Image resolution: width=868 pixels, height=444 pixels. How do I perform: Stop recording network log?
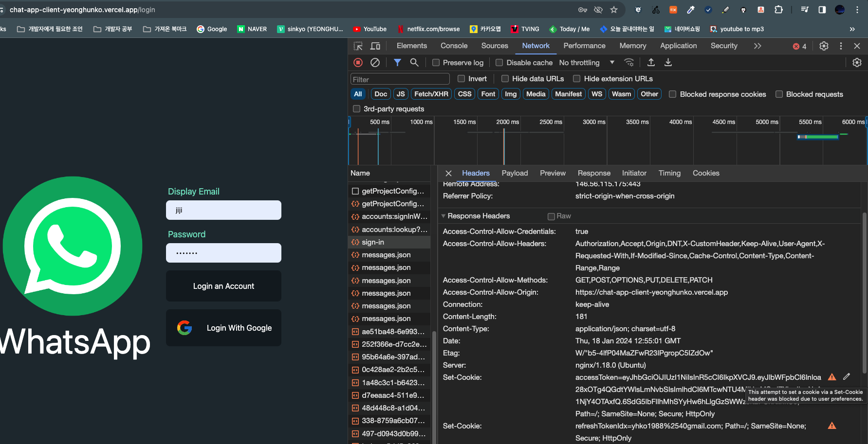click(358, 62)
